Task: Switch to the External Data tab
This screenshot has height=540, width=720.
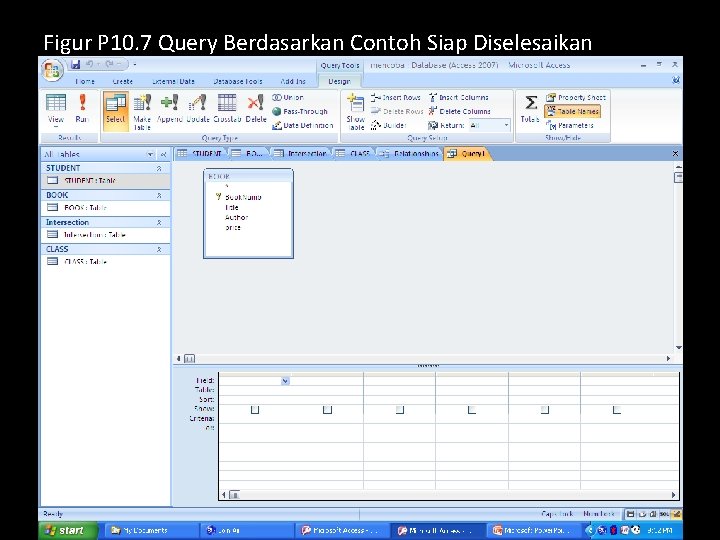Action: pos(174,81)
